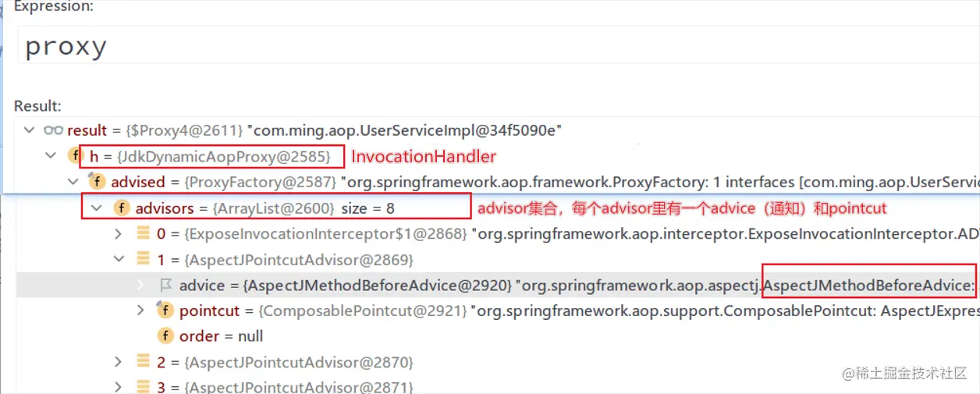Image resolution: width=980 pixels, height=394 pixels.
Task: Expand element 0 ExposeInvocationInterceptor
Action: pos(119,233)
